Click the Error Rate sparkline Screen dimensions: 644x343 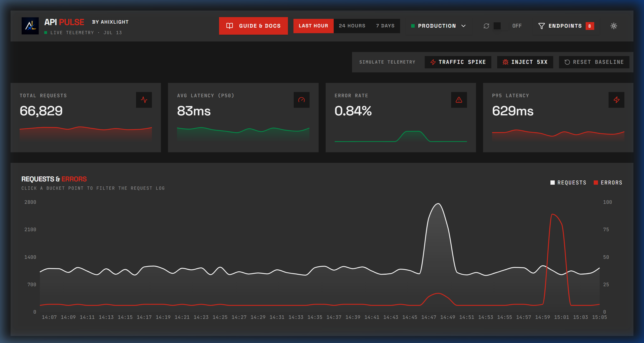[401, 136]
